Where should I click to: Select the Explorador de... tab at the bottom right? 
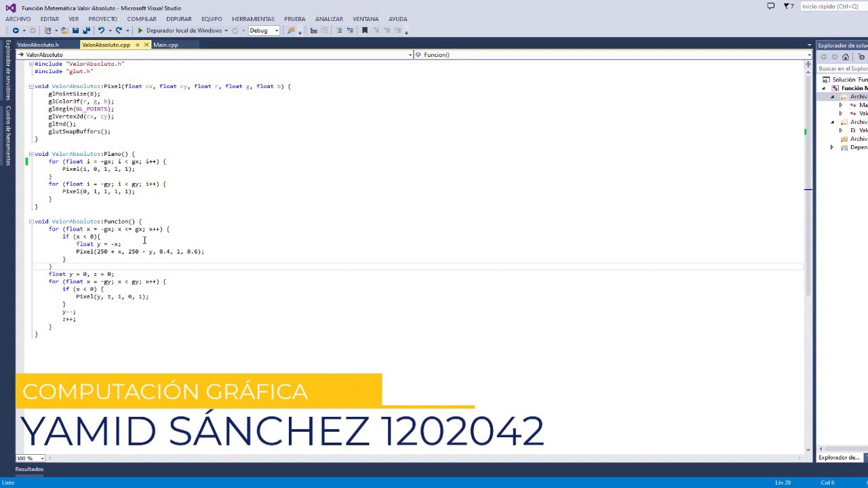pyautogui.click(x=839, y=457)
